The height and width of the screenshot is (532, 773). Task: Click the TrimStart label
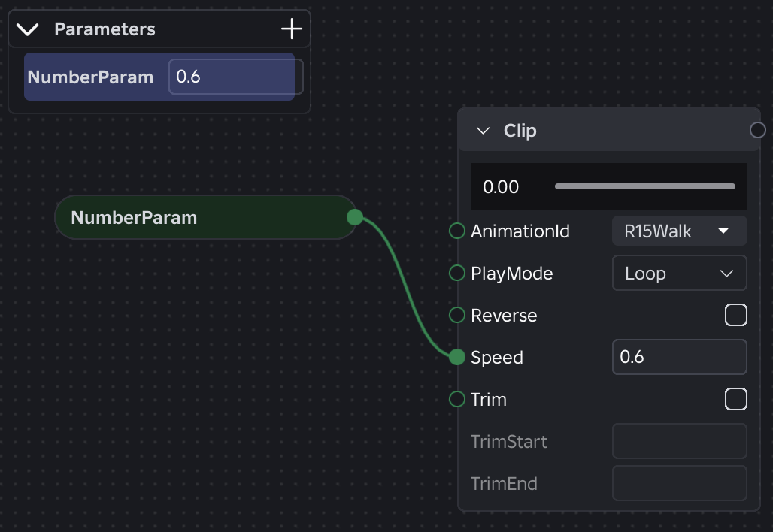pyautogui.click(x=509, y=441)
